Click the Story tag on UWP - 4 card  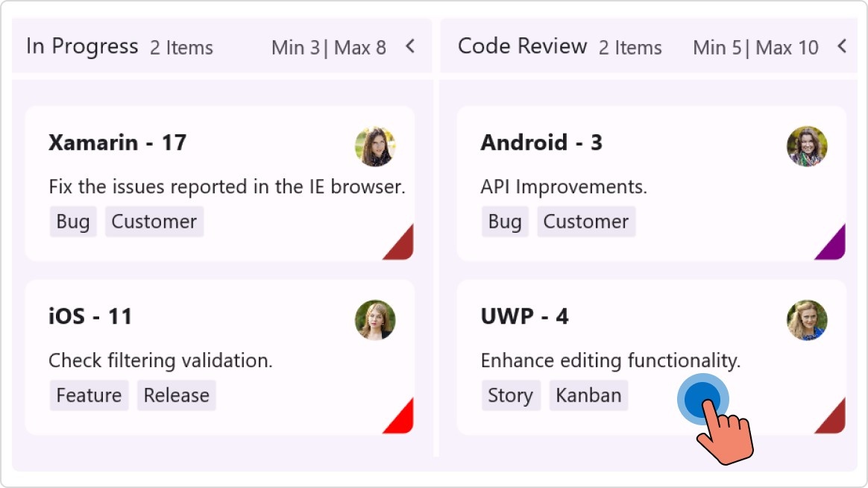click(511, 395)
